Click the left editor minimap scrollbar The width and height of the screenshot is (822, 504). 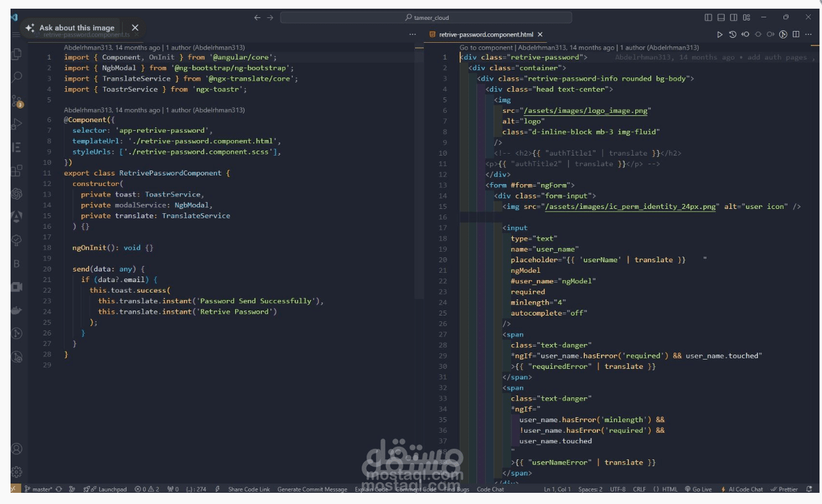(x=420, y=170)
